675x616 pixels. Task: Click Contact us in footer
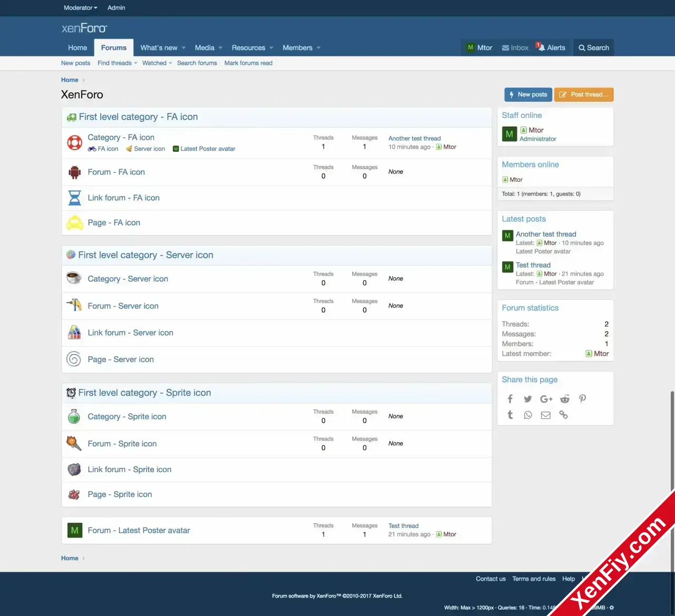(x=490, y=579)
